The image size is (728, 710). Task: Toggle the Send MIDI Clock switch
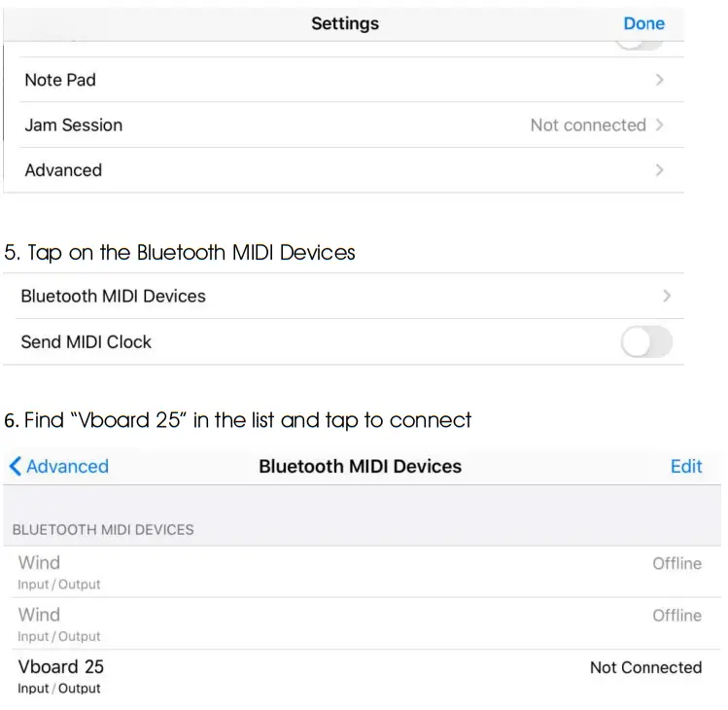pos(646,342)
